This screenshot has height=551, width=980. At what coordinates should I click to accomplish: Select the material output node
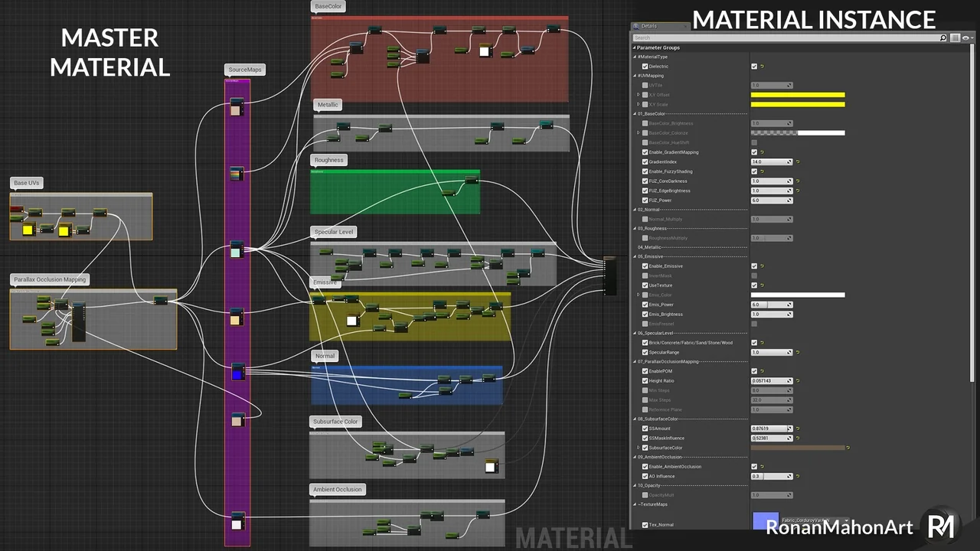pos(609,276)
